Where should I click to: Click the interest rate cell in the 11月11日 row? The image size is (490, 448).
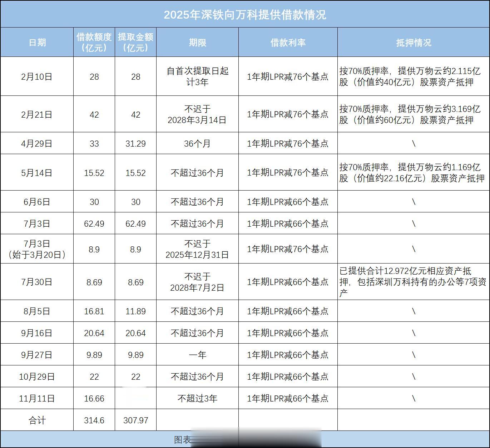click(x=288, y=398)
